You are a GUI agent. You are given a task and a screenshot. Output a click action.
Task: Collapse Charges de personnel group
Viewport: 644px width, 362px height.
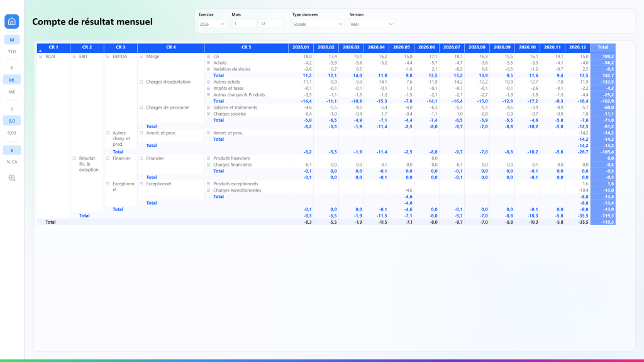(142, 107)
